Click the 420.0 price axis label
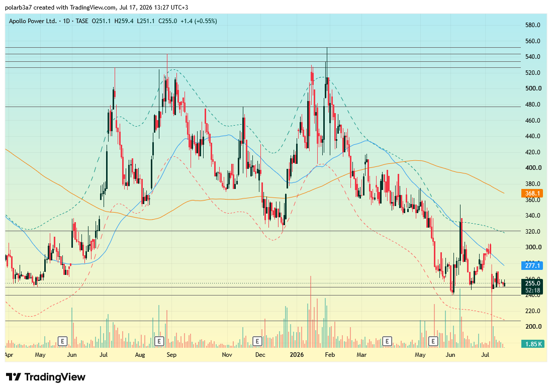 click(x=532, y=152)
